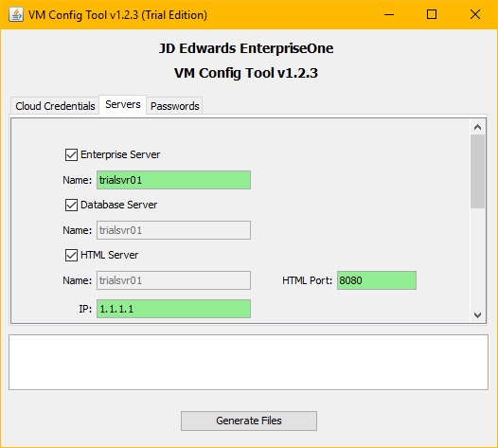The height and width of the screenshot is (448, 498).
Task: Click the Java icon in the title bar
Action: [x=16, y=14]
